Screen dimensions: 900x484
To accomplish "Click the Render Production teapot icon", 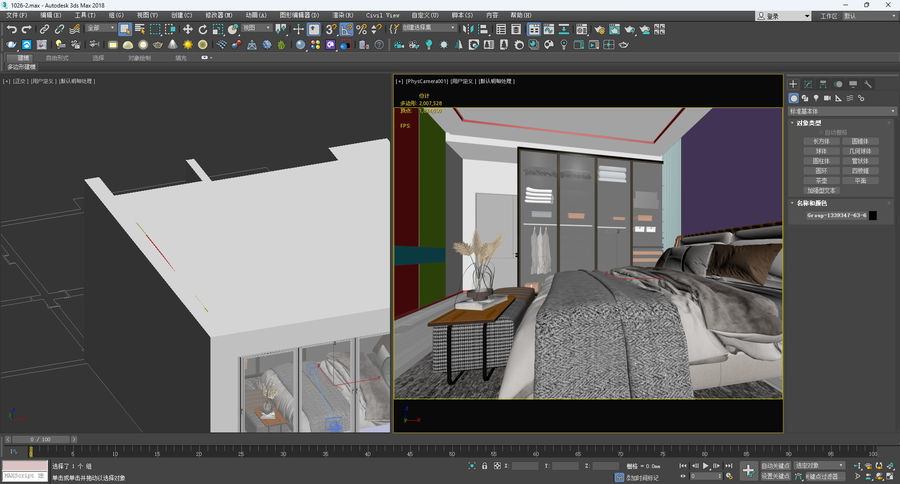I will pyautogui.click(x=630, y=29).
